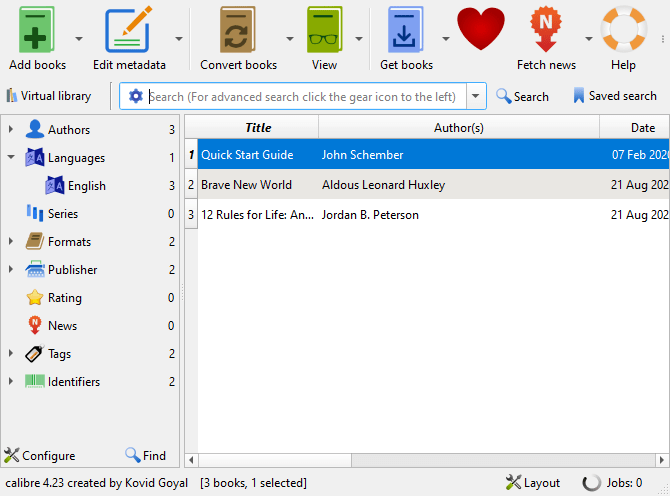Click the advanced search gear icon

pyautogui.click(x=136, y=96)
